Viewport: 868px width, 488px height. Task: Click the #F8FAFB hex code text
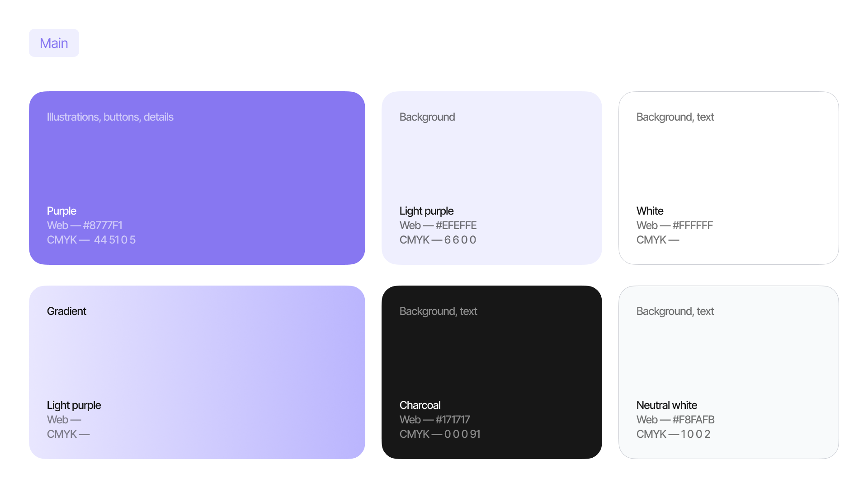tap(693, 420)
